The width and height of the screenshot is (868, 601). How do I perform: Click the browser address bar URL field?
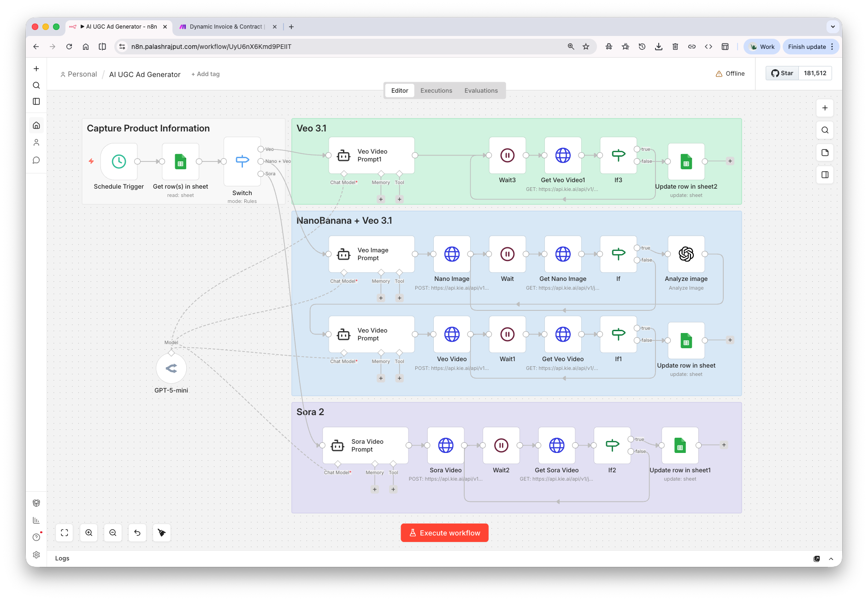click(x=212, y=47)
